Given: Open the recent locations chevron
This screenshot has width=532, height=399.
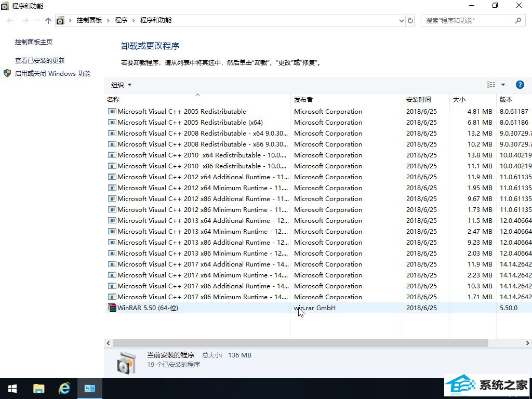Looking at the screenshot, I should pos(37,21).
